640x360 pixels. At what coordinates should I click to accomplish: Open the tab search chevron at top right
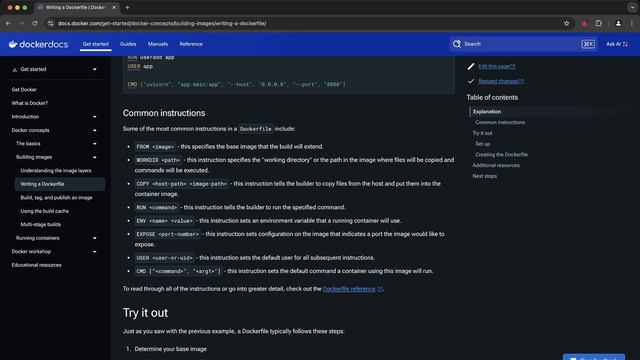pos(632,7)
